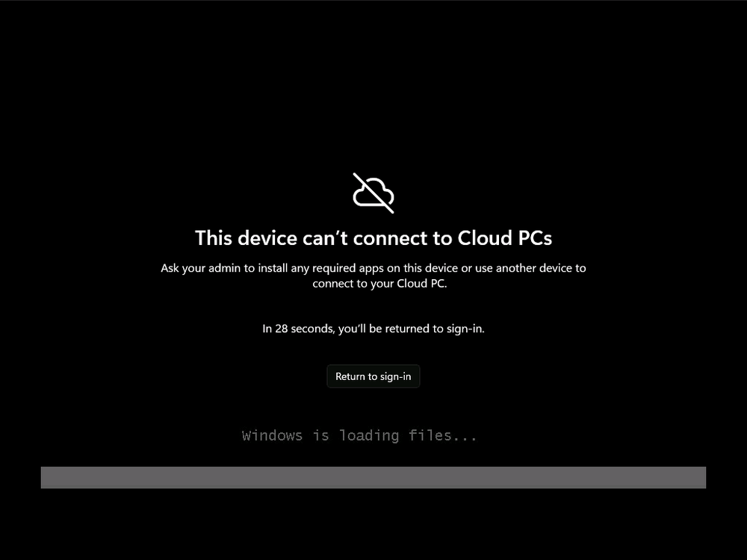747x560 pixels.
Task: Click the word 'files...' in the loading text
Action: [442, 436]
